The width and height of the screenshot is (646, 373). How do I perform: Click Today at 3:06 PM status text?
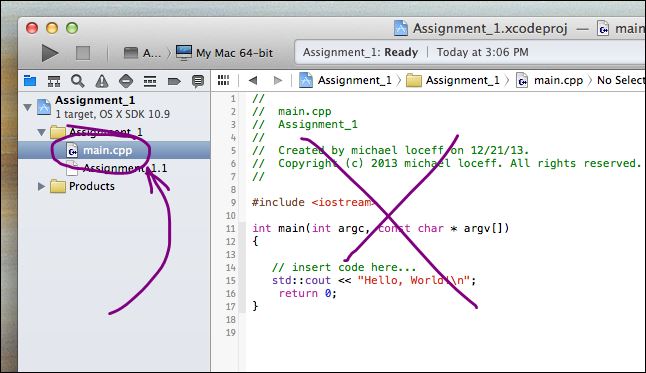(x=482, y=52)
